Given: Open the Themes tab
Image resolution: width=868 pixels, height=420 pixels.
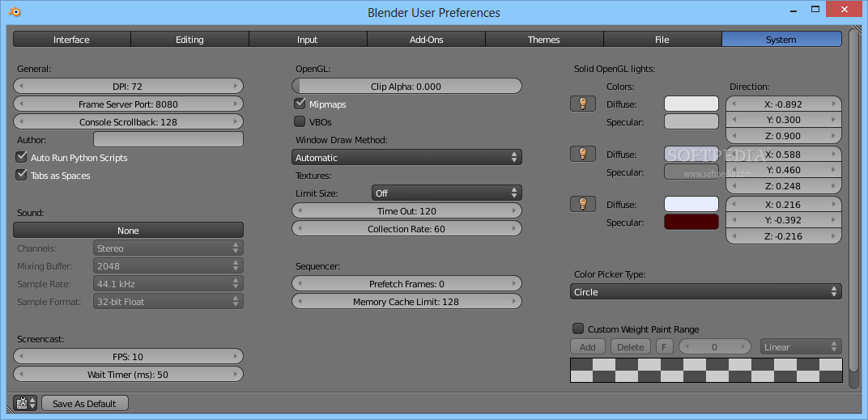Looking at the screenshot, I should coord(544,40).
